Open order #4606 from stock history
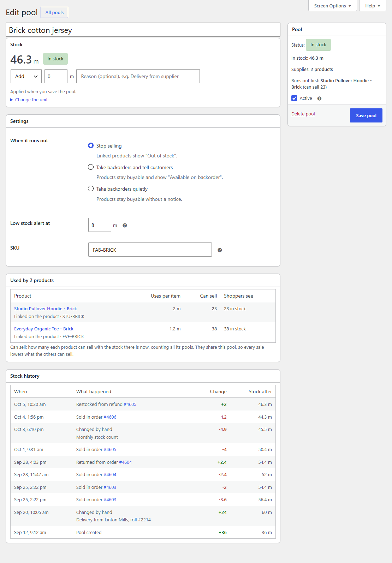The width and height of the screenshot is (392, 563). (110, 417)
